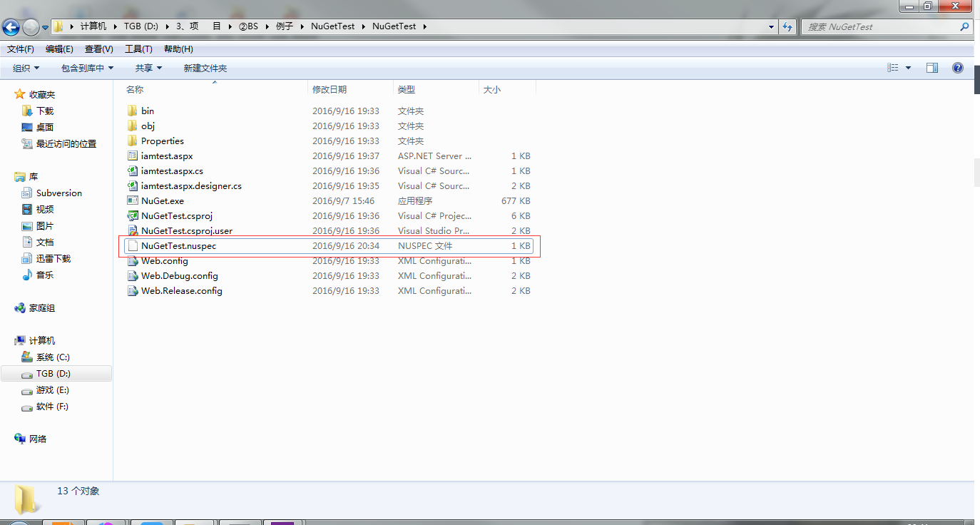Select the Web.Debug.config file icon
The image size is (980, 525).
(x=132, y=275)
